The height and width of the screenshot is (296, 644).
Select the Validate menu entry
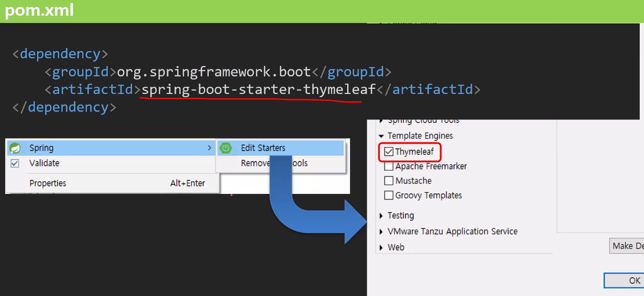coord(111,163)
